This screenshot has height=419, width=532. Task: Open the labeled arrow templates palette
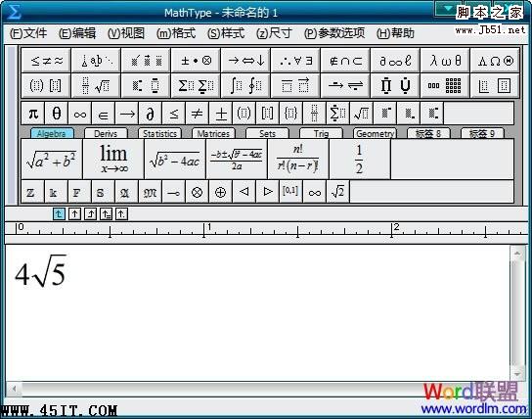tap(345, 85)
